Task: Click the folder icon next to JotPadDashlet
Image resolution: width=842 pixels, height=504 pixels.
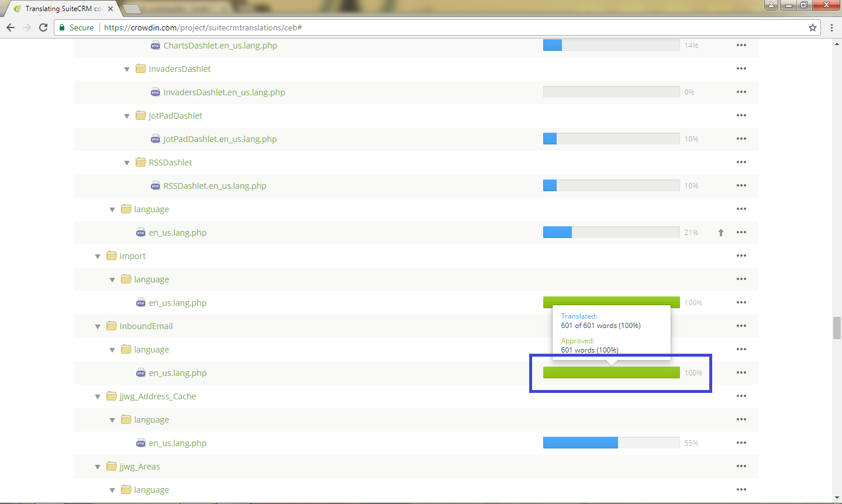Action: tap(141, 115)
